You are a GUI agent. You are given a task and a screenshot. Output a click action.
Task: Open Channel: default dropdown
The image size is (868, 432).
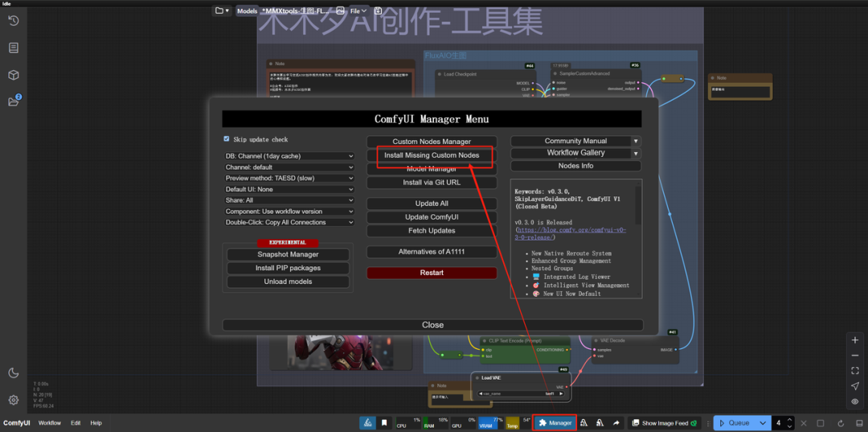[x=289, y=167]
